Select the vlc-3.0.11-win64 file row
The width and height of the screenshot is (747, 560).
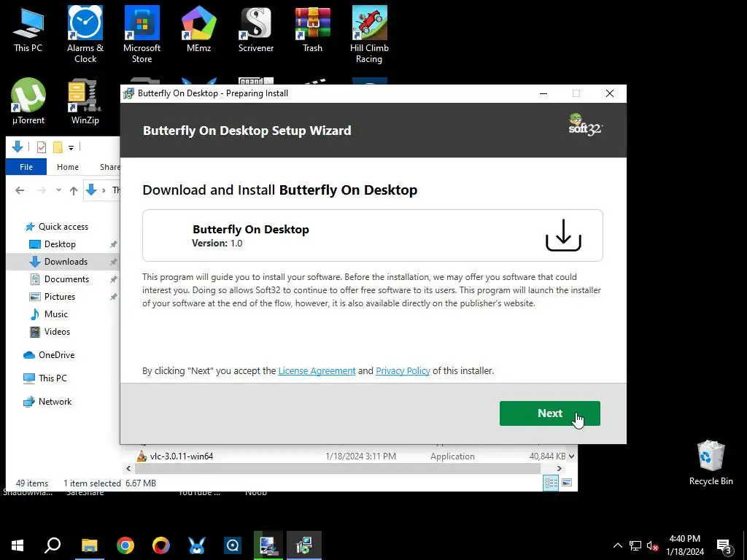point(350,456)
